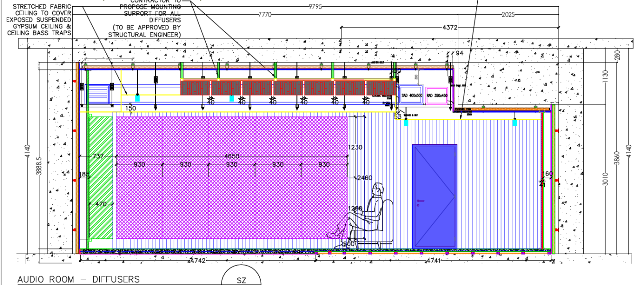Click the STRETCHED FABRIC CEILING annotation
Screen dimensions: 644x285
(x=39, y=19)
